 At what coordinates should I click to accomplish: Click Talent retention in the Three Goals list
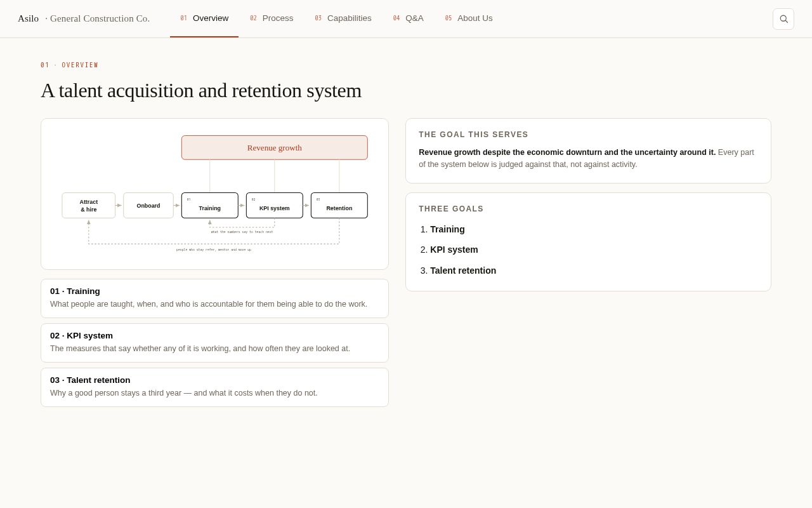463,271
